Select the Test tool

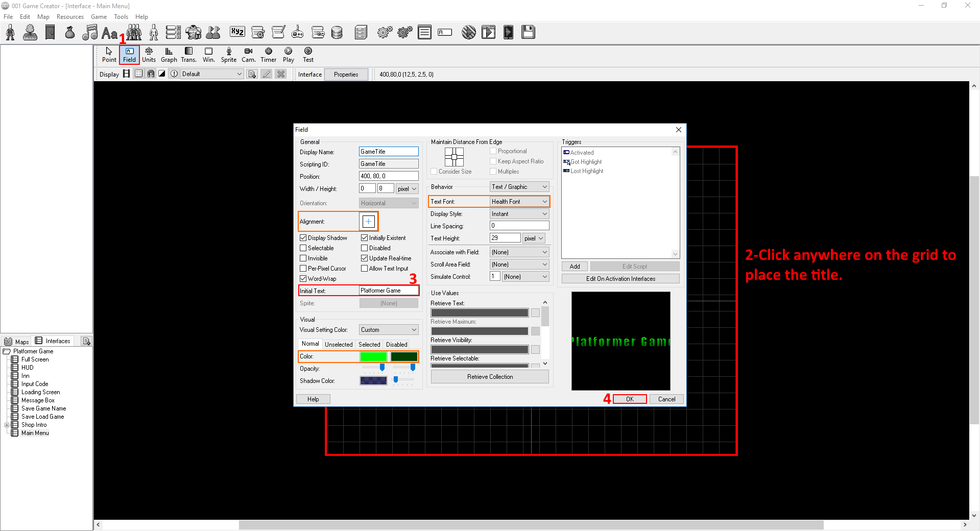pyautogui.click(x=308, y=55)
